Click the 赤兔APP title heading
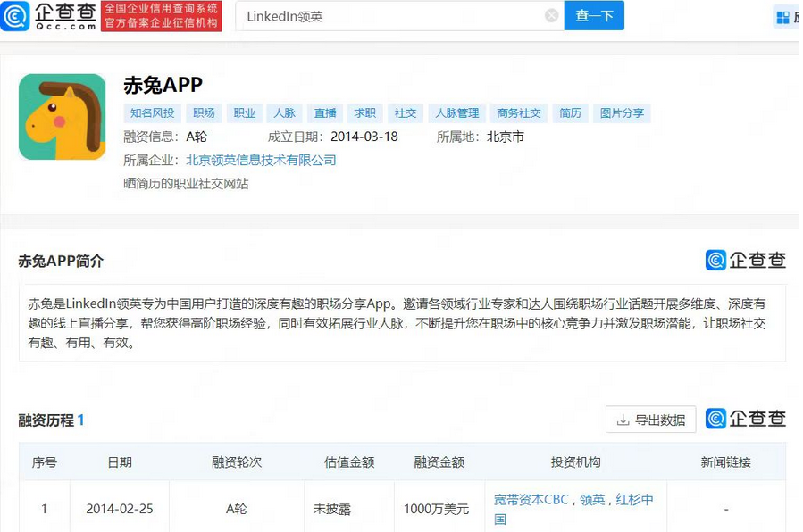This screenshot has width=803, height=532. tap(163, 86)
